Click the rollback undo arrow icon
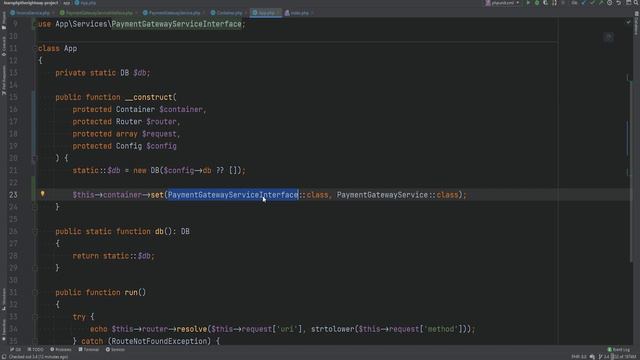 [618, 3]
